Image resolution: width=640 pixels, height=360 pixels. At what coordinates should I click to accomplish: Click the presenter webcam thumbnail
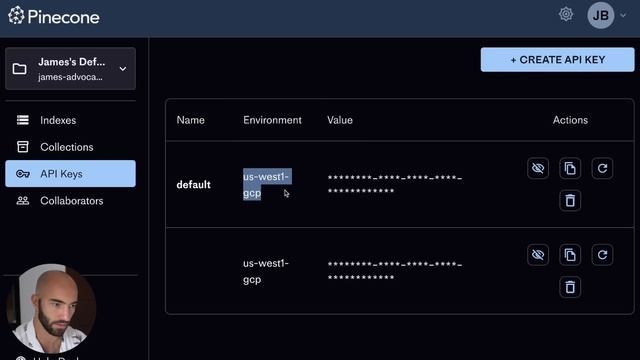(x=51, y=308)
